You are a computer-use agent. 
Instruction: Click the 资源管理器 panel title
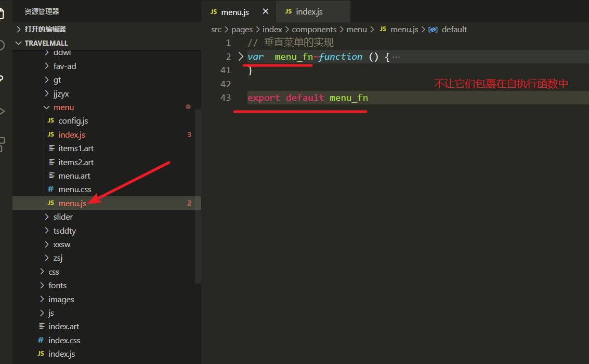coord(42,11)
